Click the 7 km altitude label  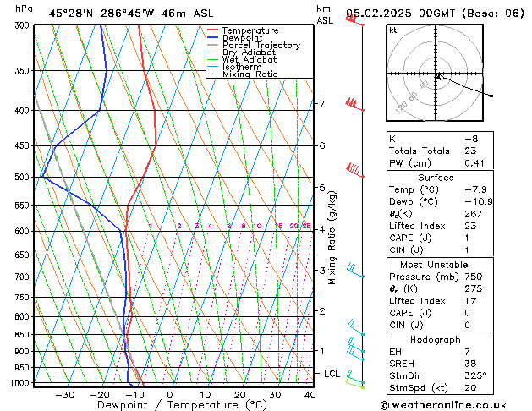[322, 103]
